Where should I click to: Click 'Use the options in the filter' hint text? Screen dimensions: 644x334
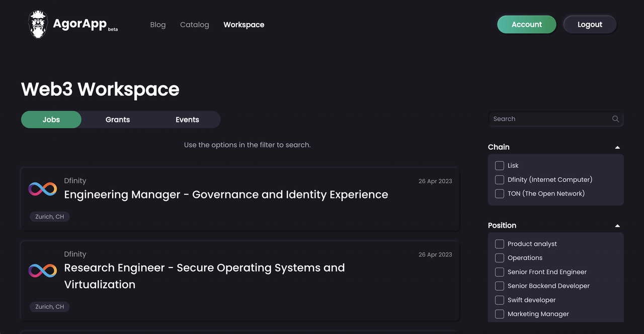pyautogui.click(x=247, y=145)
